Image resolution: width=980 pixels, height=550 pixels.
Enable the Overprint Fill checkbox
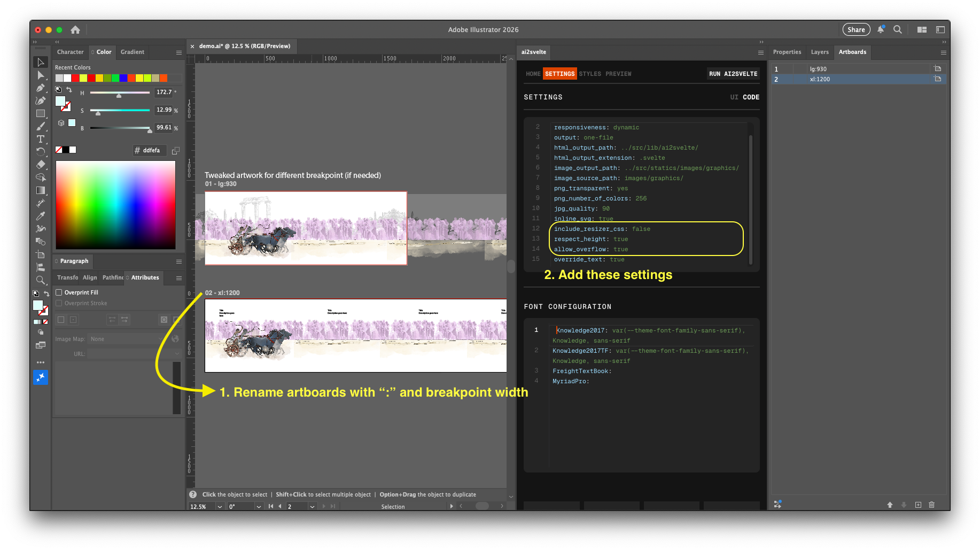[59, 292]
